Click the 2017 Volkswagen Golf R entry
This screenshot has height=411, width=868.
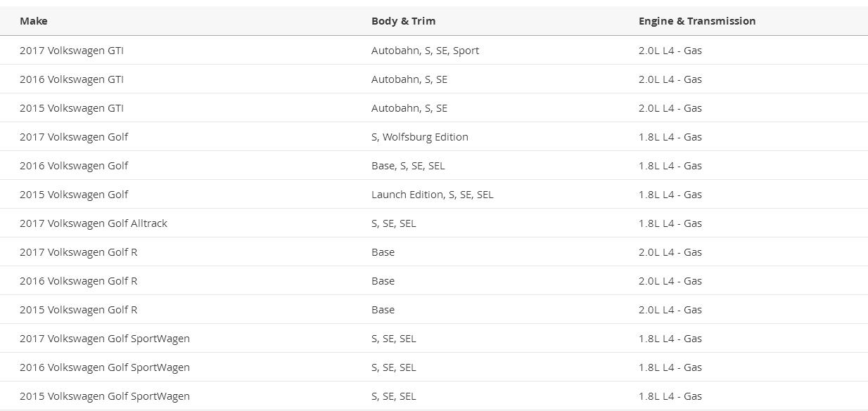pyautogui.click(x=79, y=252)
